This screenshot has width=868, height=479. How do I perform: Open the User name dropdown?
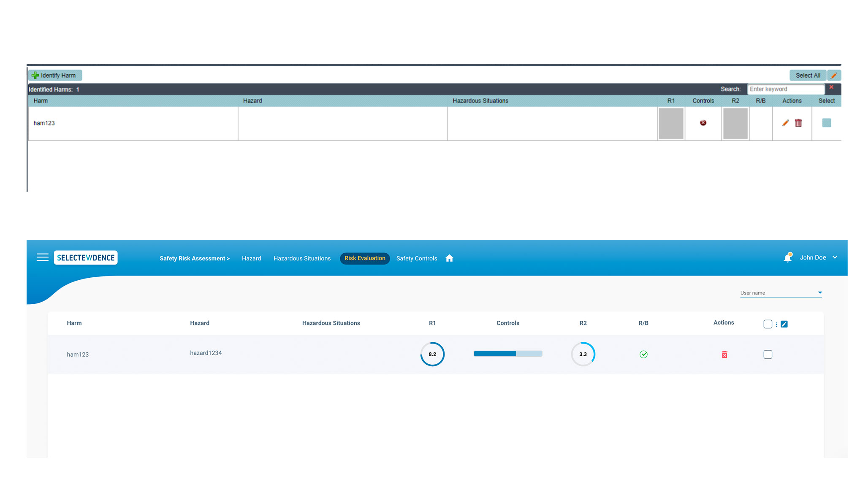[781, 293]
